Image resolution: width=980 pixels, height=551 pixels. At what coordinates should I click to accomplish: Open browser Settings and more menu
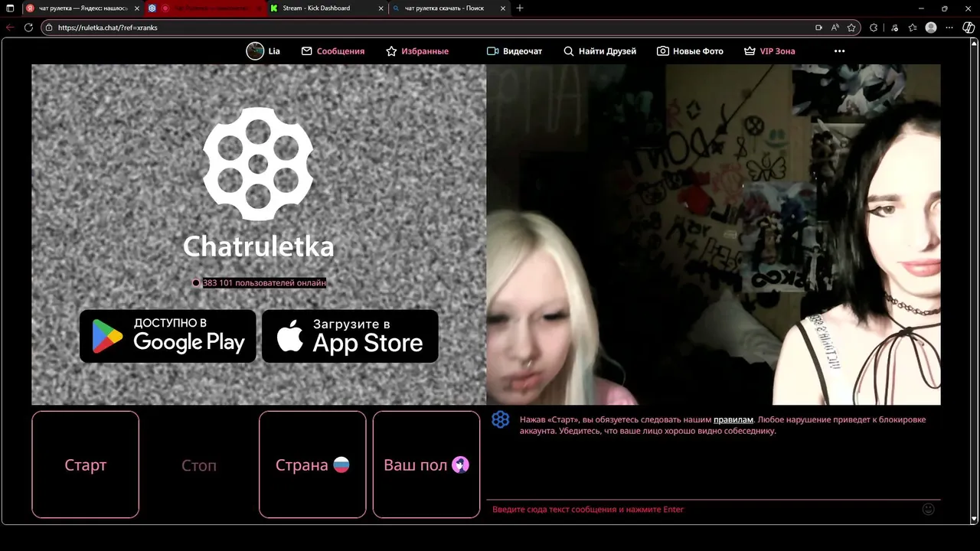pyautogui.click(x=950, y=28)
